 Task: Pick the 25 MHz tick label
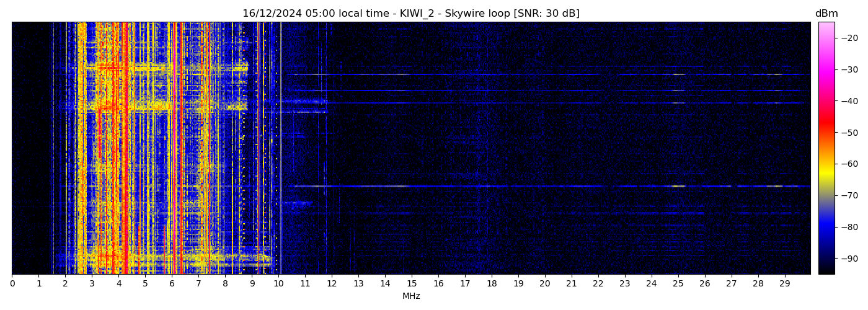pos(678,283)
